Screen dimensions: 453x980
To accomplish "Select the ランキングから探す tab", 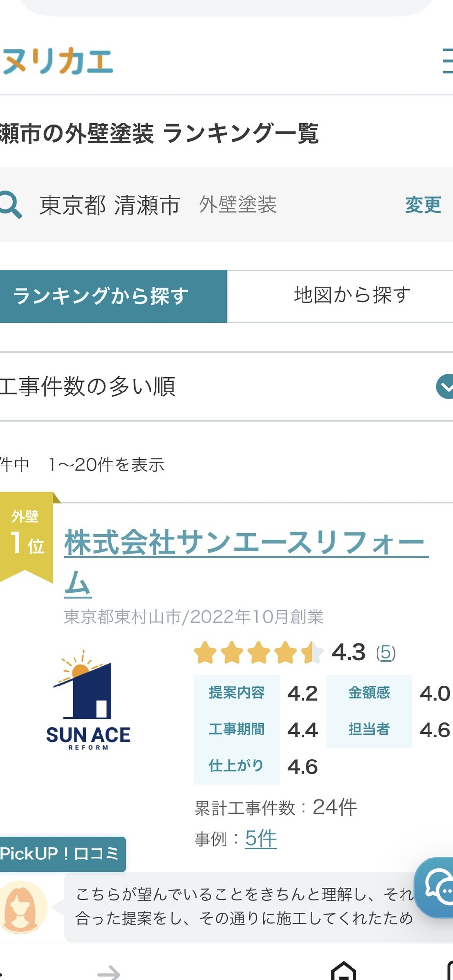I will 113,296.
